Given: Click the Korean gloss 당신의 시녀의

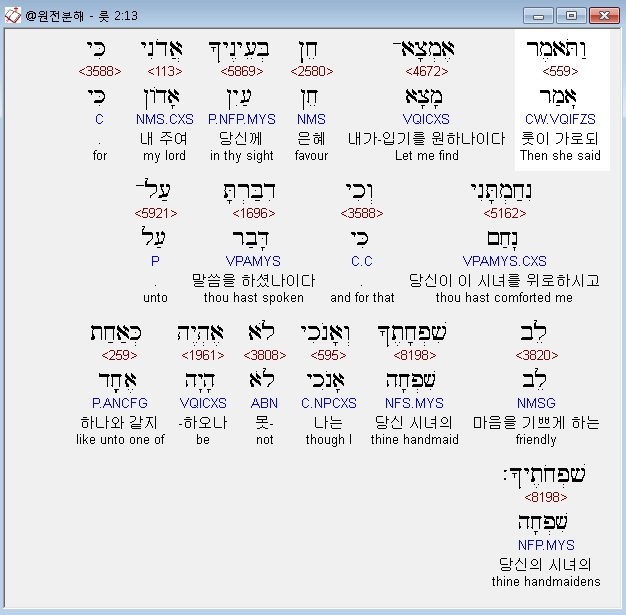Looking at the screenshot, I should 545,565.
